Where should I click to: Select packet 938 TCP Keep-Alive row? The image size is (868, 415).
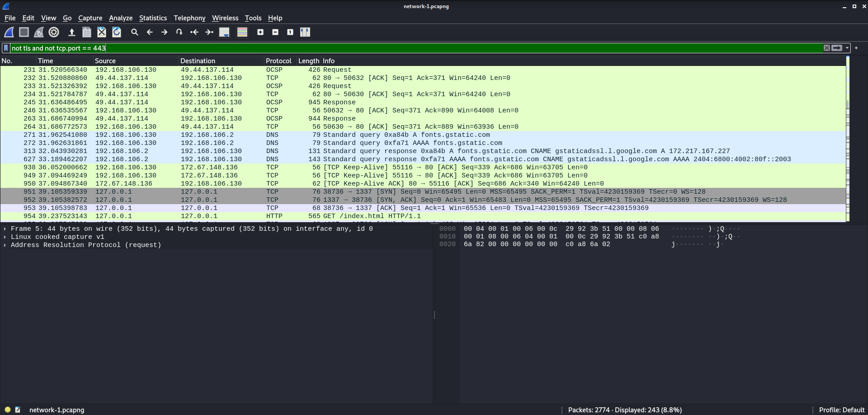(423, 168)
